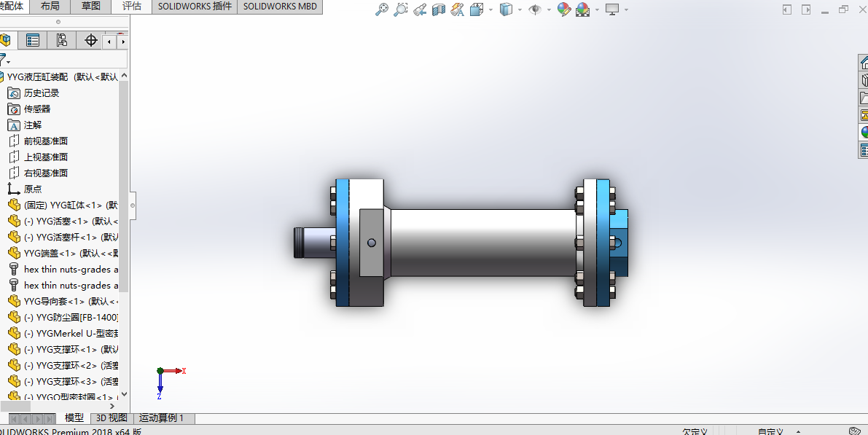Open the Design Library in task pane
The width and height of the screenshot is (868, 435).
pos(864,80)
